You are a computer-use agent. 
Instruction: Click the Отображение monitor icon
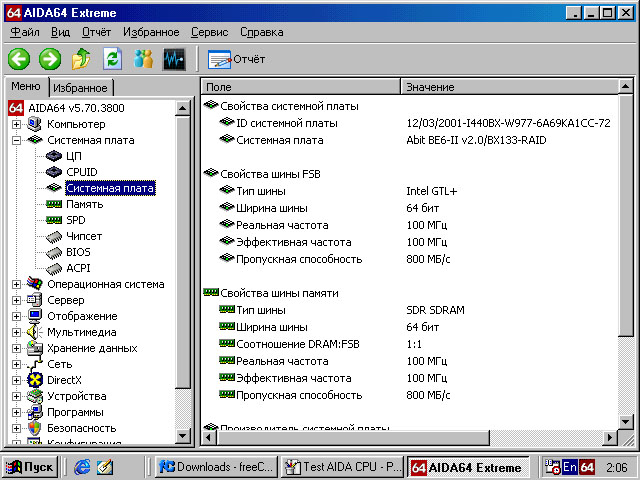tap(35, 316)
